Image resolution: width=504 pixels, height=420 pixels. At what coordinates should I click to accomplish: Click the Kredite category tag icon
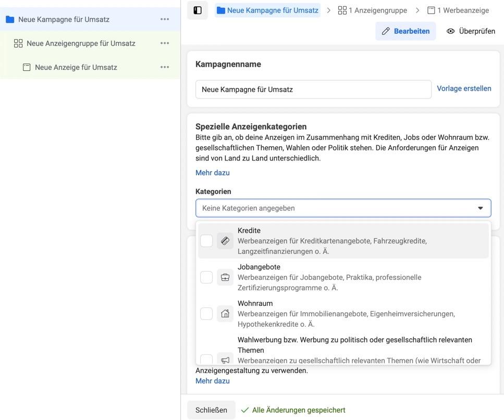(225, 241)
